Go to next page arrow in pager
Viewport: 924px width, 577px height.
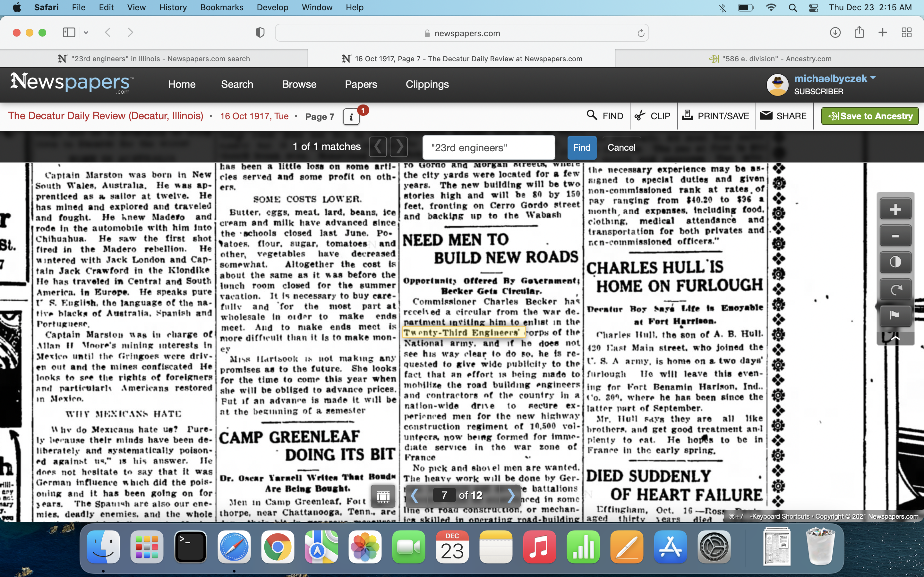[x=511, y=495]
